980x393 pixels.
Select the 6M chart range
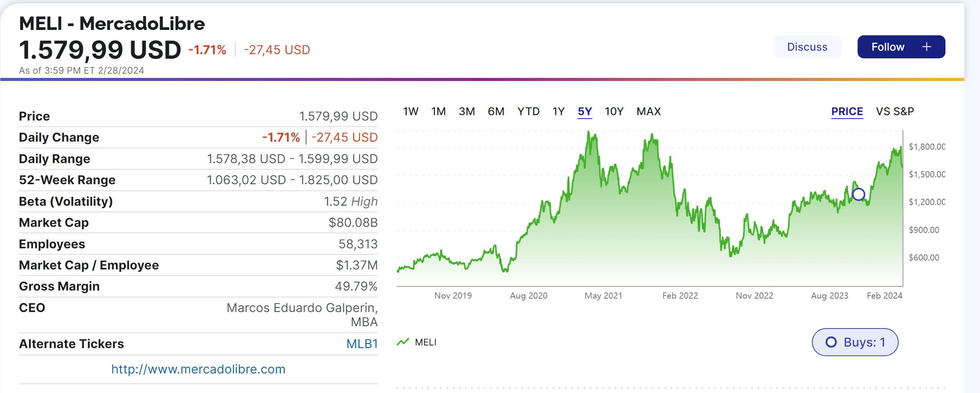496,111
